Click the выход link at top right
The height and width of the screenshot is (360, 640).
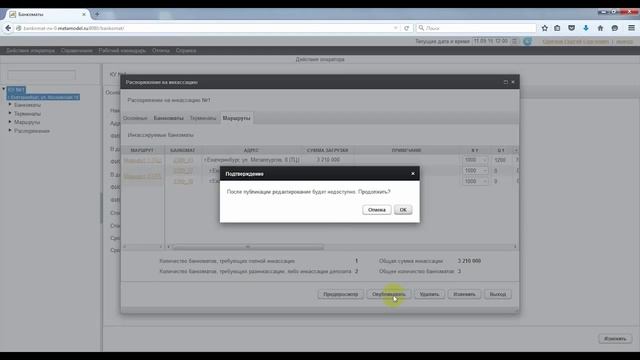(624, 41)
